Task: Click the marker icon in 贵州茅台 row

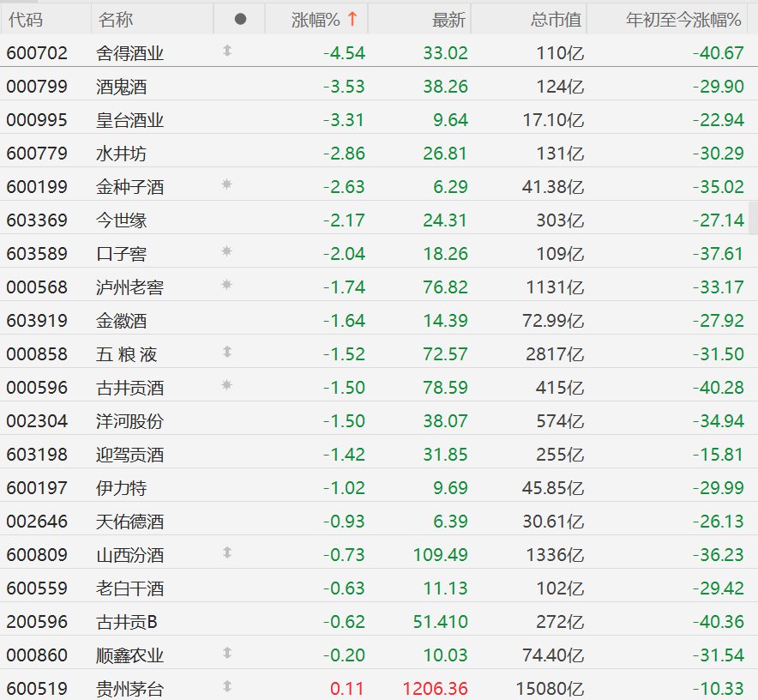Action: (227, 686)
